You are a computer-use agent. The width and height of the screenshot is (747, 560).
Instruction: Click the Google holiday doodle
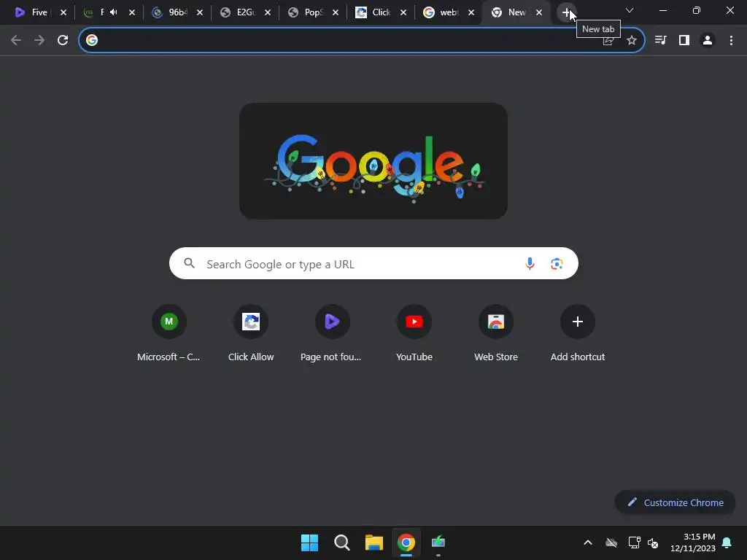pyautogui.click(x=373, y=161)
